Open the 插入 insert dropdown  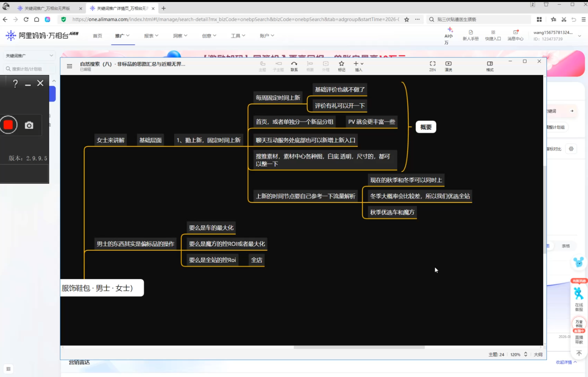[359, 66]
